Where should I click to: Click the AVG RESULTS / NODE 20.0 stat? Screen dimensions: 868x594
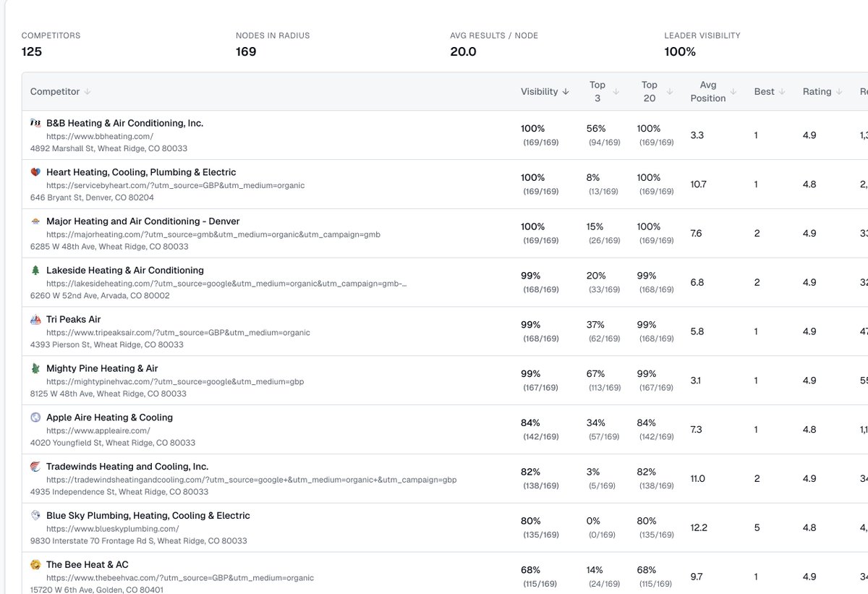point(494,44)
